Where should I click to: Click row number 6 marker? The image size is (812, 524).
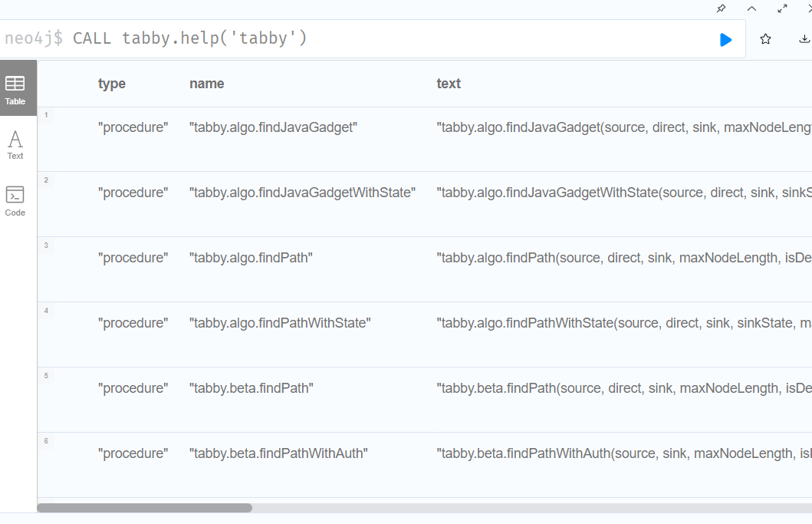pos(46,442)
